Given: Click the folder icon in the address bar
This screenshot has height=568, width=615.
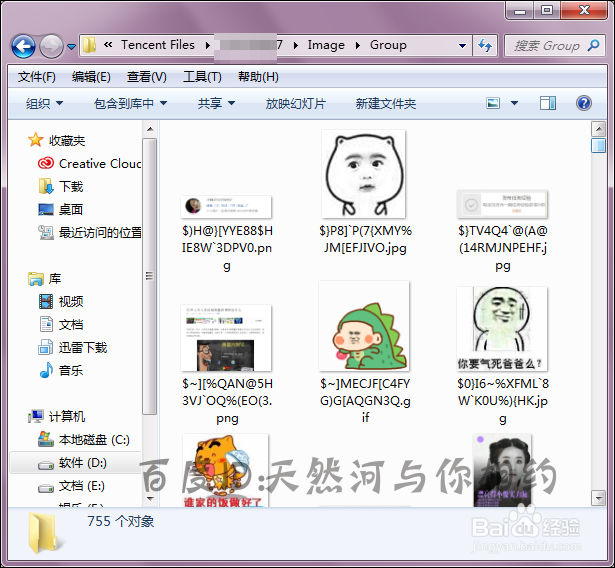Looking at the screenshot, I should click(89, 45).
